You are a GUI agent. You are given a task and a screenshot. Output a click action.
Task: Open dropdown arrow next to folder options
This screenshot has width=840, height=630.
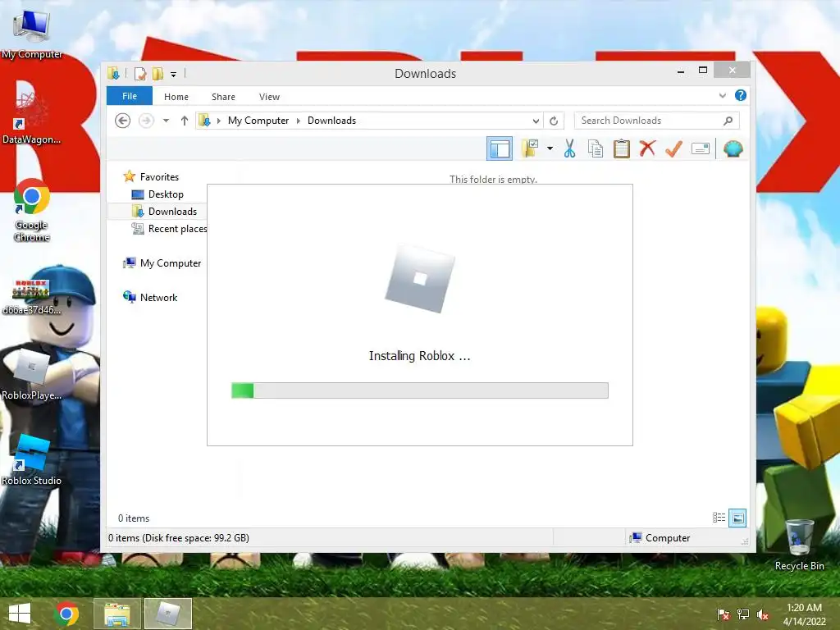[550, 148]
